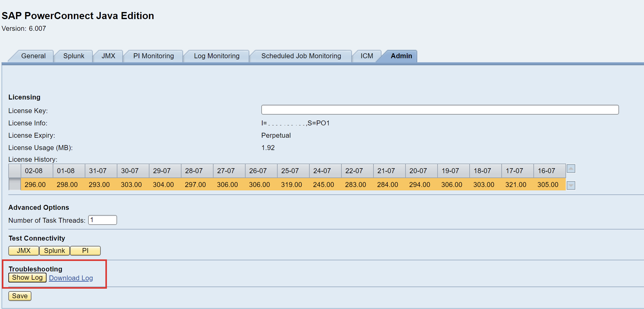This screenshot has width=644, height=309.
Task: Select the JMX monitoring tab
Action: (x=108, y=56)
